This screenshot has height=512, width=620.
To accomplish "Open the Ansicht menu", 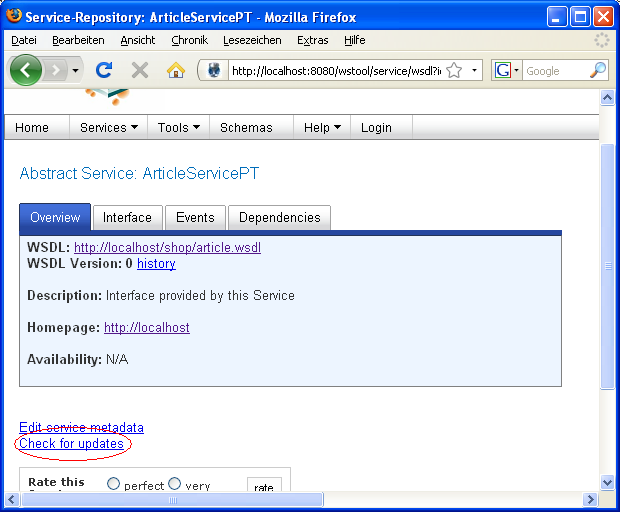I will click(x=138, y=40).
